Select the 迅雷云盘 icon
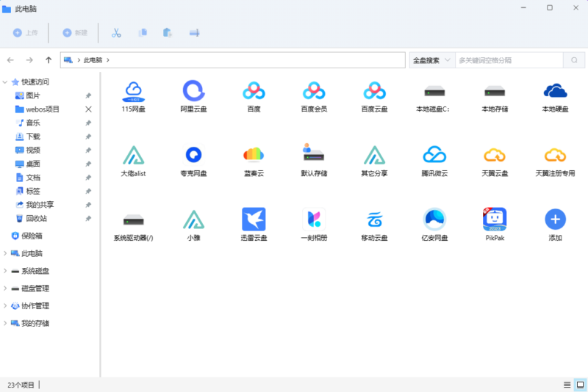 tap(254, 219)
